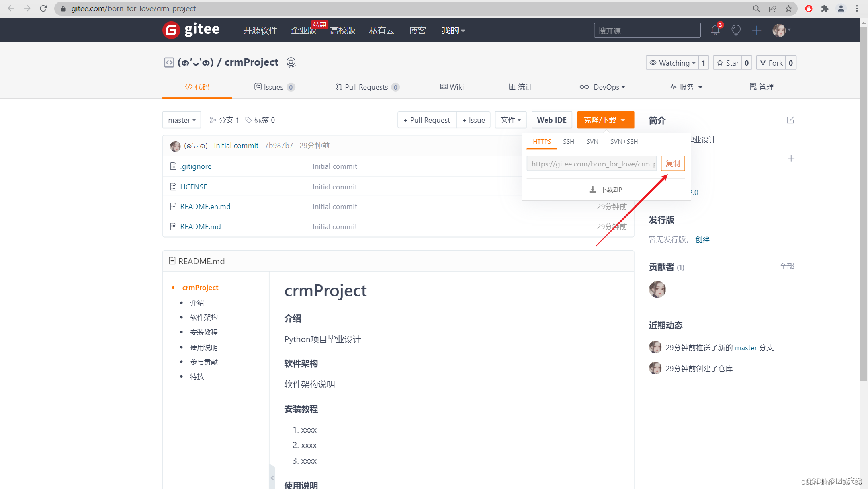The image size is (868, 489).
Task: Click the notification bell icon
Action: click(x=715, y=30)
